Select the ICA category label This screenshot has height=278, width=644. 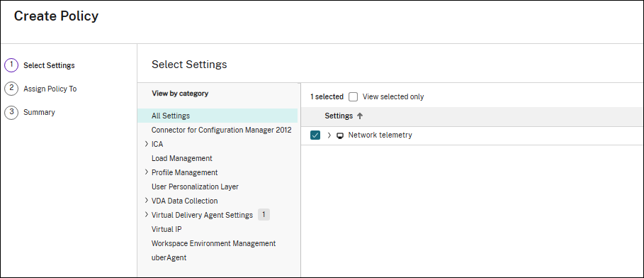click(157, 145)
